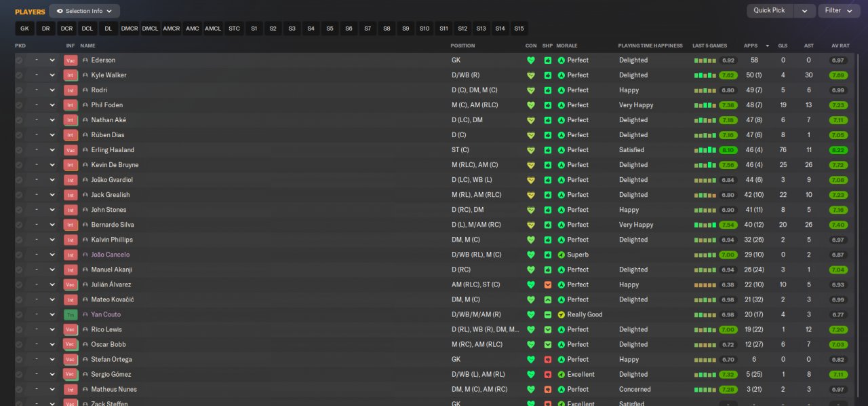868x406 pixels.
Task: Click the Int status badge for Kyle Walker
Action: point(71,75)
